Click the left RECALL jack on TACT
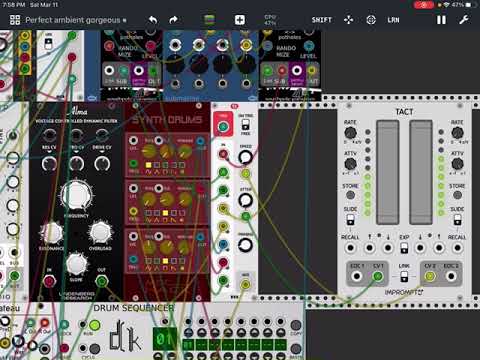Image resolution: width=480 pixels, height=360 pixels. [350, 248]
